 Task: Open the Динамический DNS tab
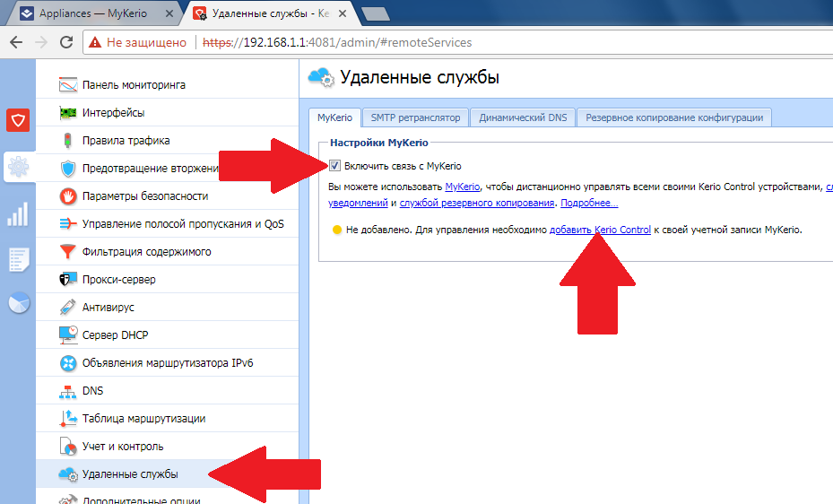(x=523, y=117)
